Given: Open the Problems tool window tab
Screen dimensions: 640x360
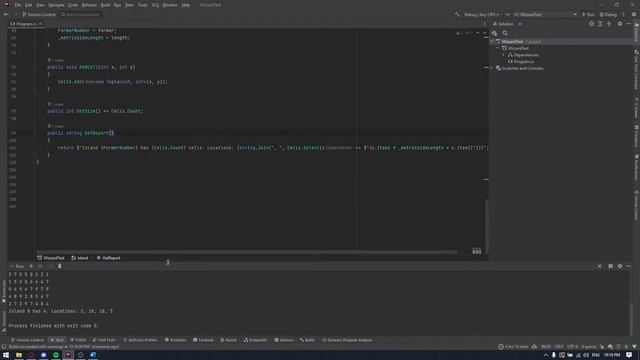Looking at the screenshot, I should (176, 340).
